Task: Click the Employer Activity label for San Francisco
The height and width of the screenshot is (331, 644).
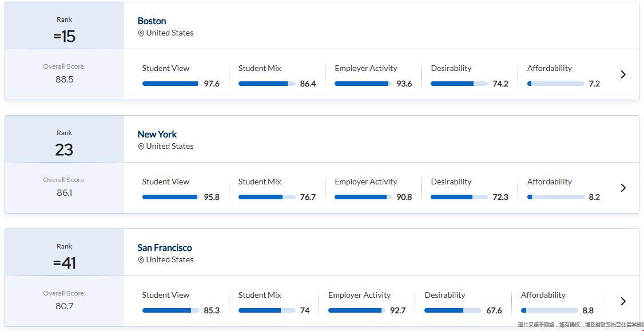Action: tap(359, 295)
